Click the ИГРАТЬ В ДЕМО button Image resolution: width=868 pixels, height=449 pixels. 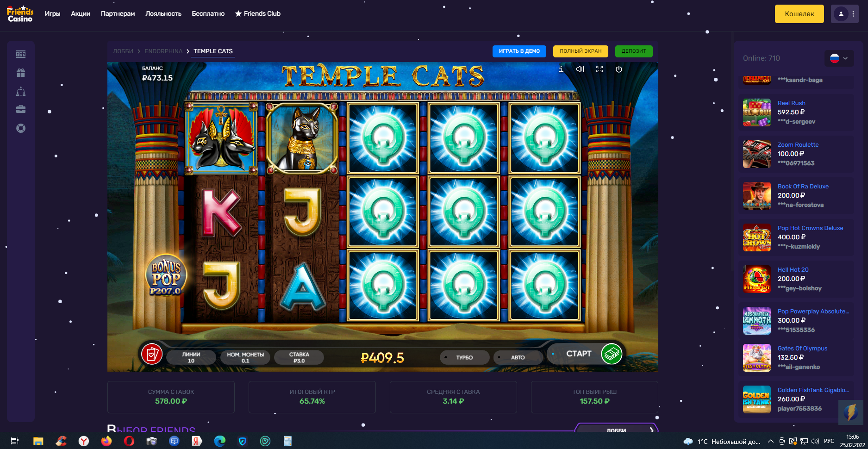point(519,51)
